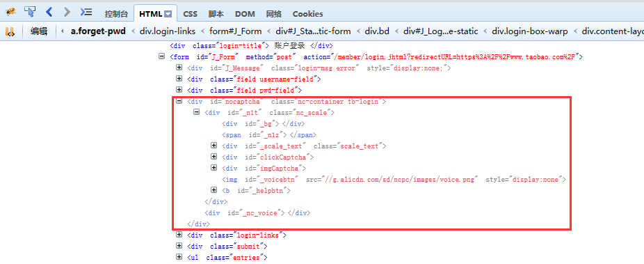Expand the div clickCaptcha node
This screenshot has width=644, height=264.
click(214, 157)
